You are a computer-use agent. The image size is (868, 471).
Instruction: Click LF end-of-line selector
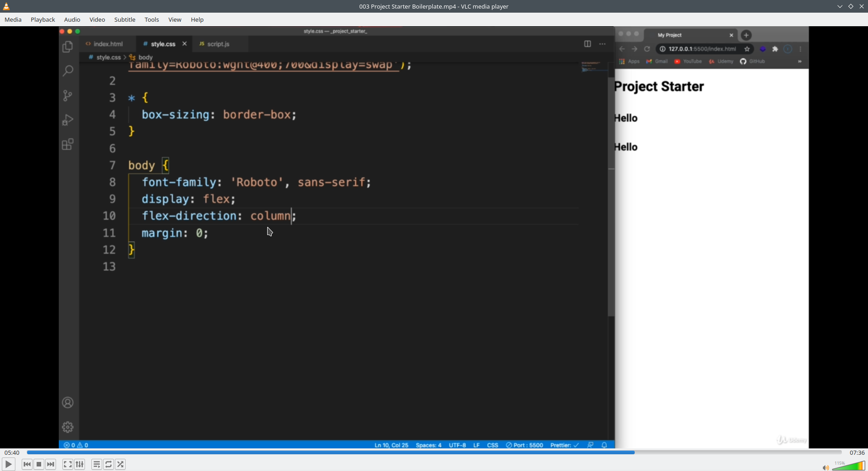point(476,445)
